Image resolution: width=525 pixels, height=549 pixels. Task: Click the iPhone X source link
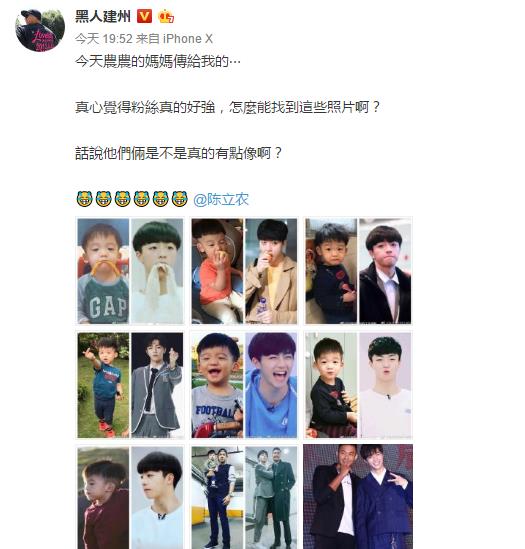(x=188, y=39)
